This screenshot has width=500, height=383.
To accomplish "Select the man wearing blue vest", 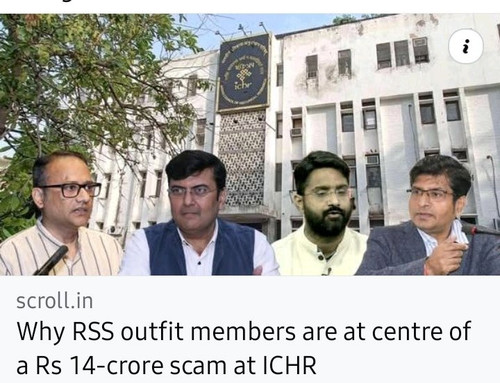I will tap(199, 213).
